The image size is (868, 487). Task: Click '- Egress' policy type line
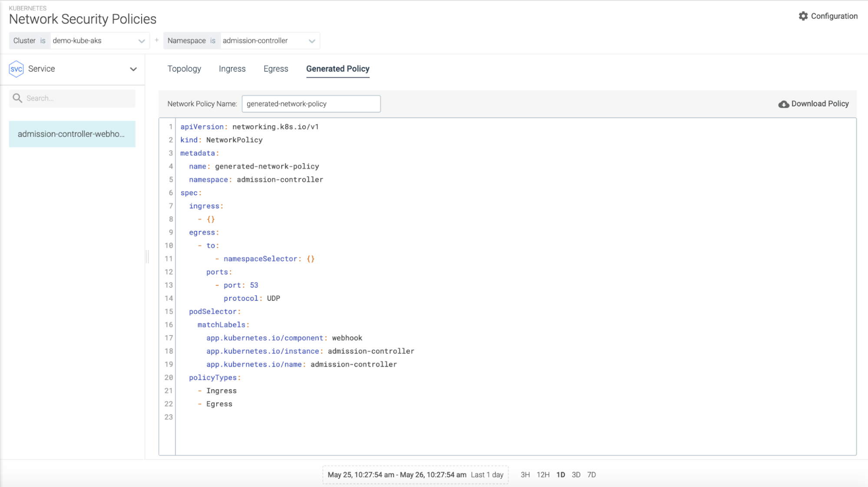point(215,404)
